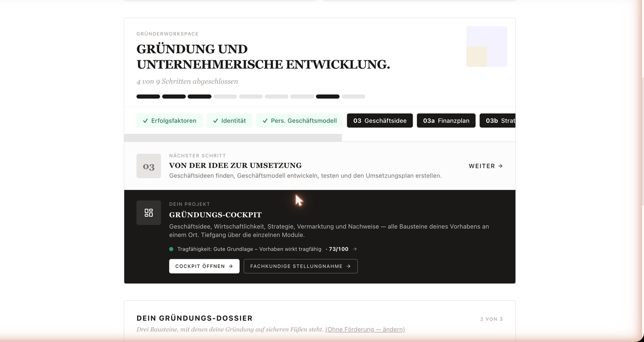The height and width of the screenshot is (342, 644).
Task: Open the Gründungs-Cockpit grid icon
Action: click(x=149, y=213)
